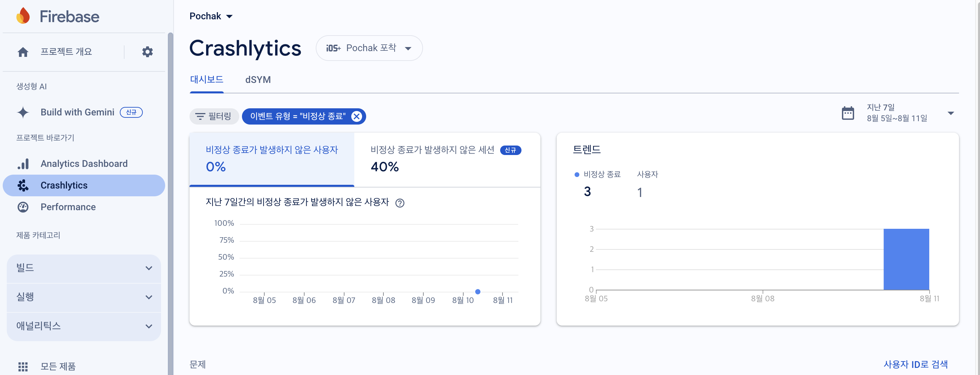The image size is (980, 375).
Task: Remove the 비정상 종료 event type filter
Action: click(356, 116)
